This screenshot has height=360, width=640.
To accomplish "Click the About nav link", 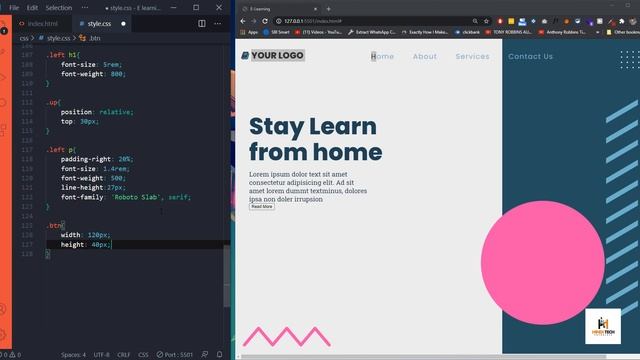I will pyautogui.click(x=424, y=56).
